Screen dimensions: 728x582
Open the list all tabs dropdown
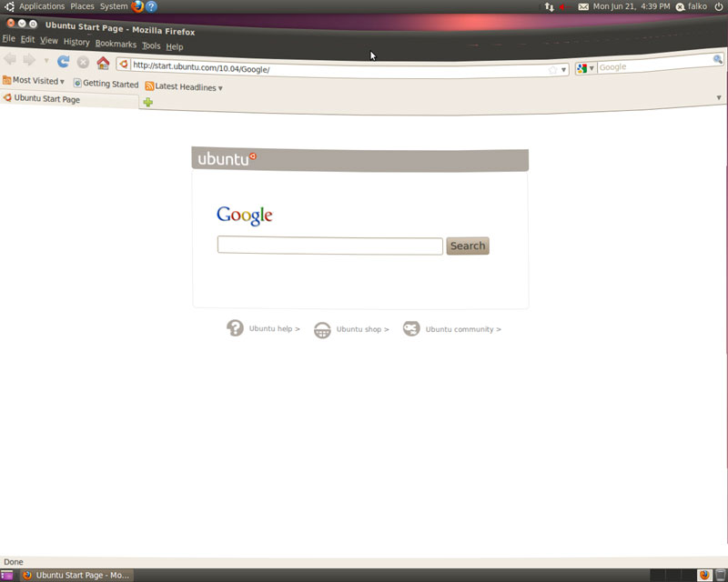tap(719, 97)
